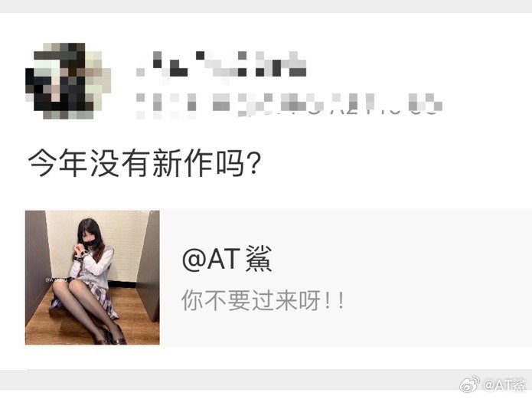Open the pixelated profile avatar
This screenshot has height=399, width=532.
[68, 81]
